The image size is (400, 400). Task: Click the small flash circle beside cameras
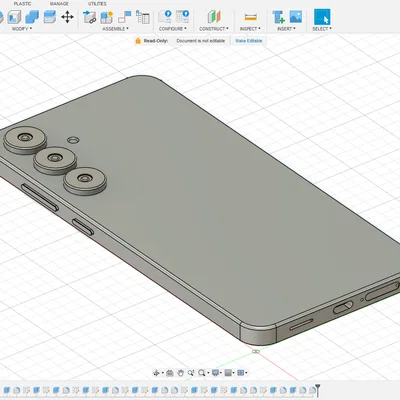tap(73, 140)
